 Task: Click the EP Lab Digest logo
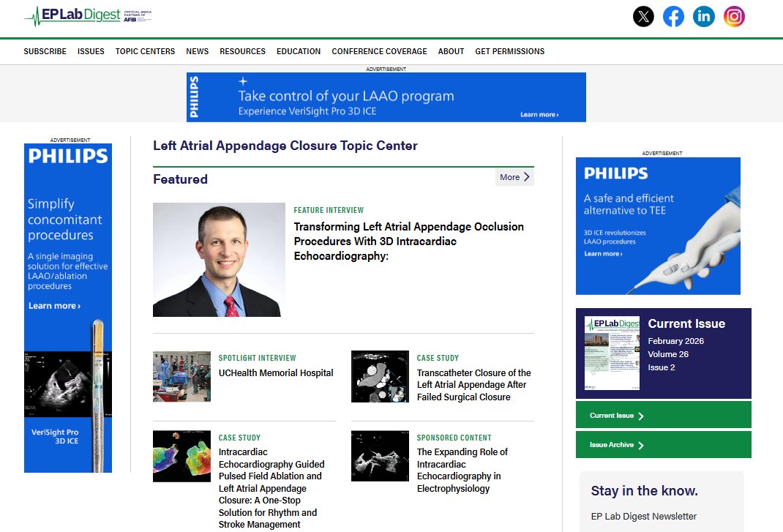[x=87, y=15]
